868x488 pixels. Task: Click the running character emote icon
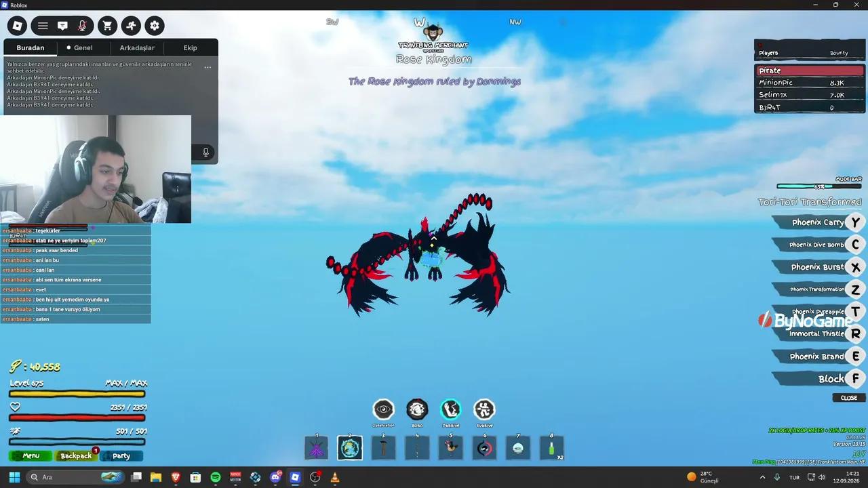[x=131, y=26]
